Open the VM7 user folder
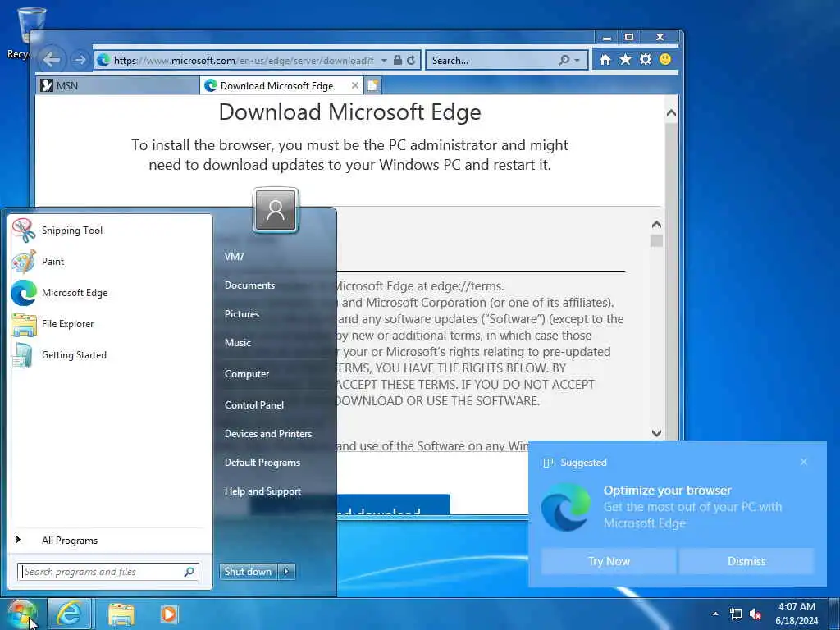This screenshot has height=630, width=840. [234, 257]
